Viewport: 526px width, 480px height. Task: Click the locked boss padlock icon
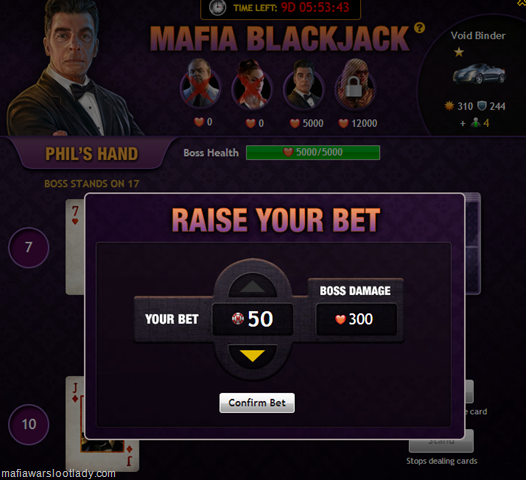[x=354, y=87]
